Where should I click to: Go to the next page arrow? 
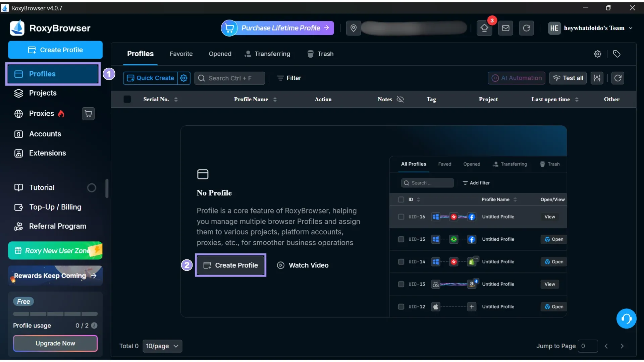(x=622, y=346)
